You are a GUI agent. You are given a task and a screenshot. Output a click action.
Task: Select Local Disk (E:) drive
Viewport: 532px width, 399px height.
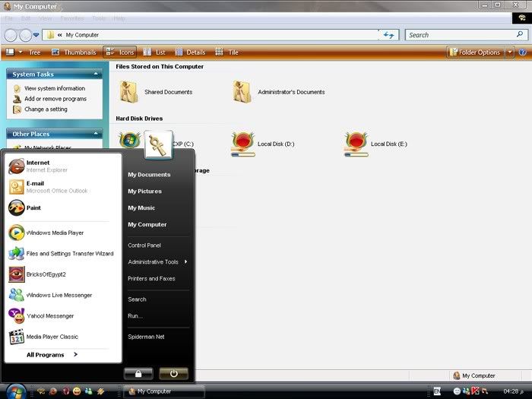click(376, 144)
